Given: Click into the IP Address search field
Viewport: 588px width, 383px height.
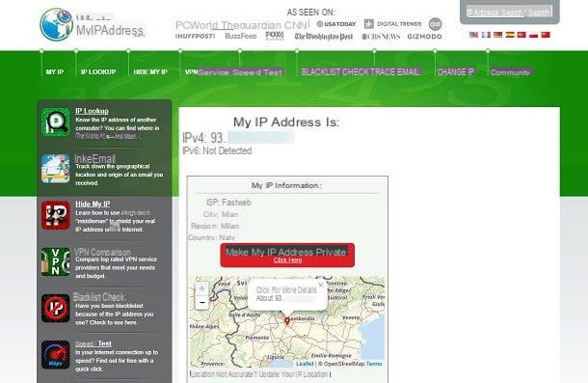Looking at the screenshot, I should [496, 13].
